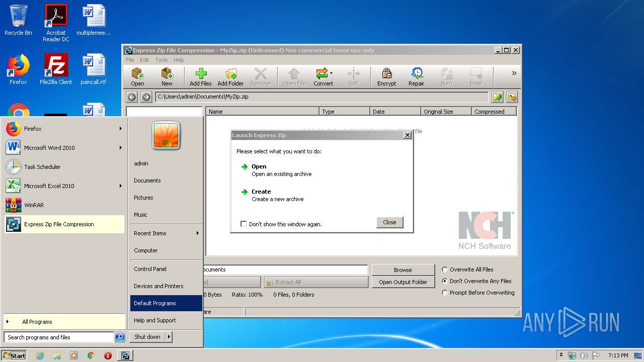644x362 pixels.
Task: Click the Shut down button
Action: tap(147, 337)
